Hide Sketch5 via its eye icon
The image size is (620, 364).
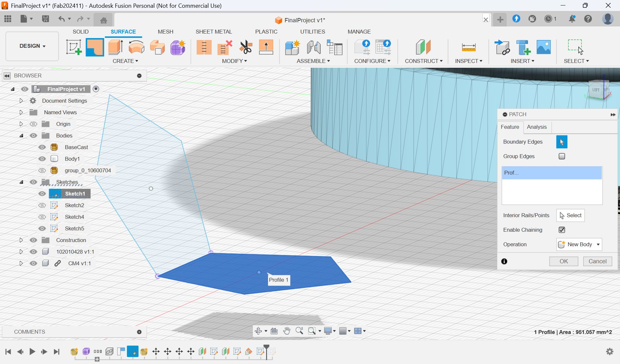[42, 228]
